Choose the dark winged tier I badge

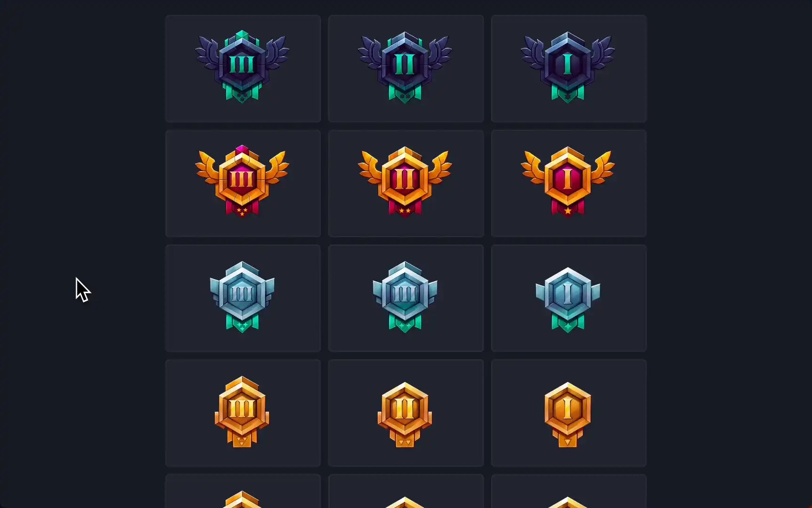(568, 67)
